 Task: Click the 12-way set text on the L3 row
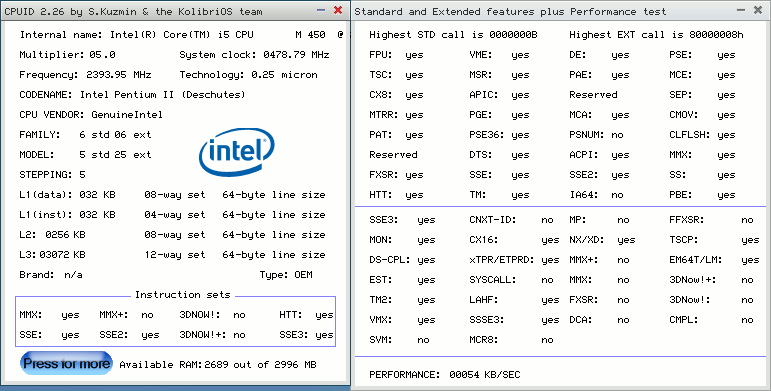[x=175, y=255]
